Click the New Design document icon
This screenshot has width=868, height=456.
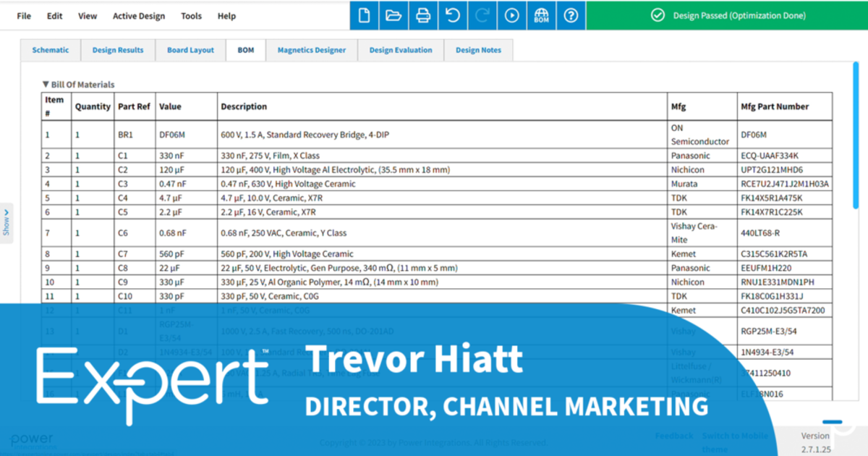(365, 15)
